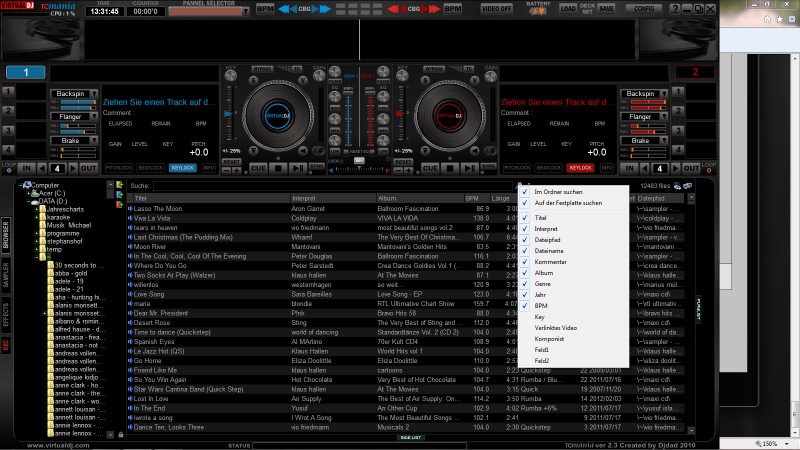Expand Acer (C:) drive node
Viewport: 800px width, 450px height.
click(28, 193)
